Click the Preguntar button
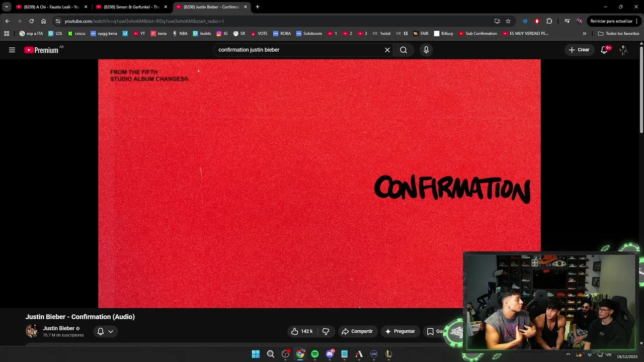 pyautogui.click(x=400, y=331)
